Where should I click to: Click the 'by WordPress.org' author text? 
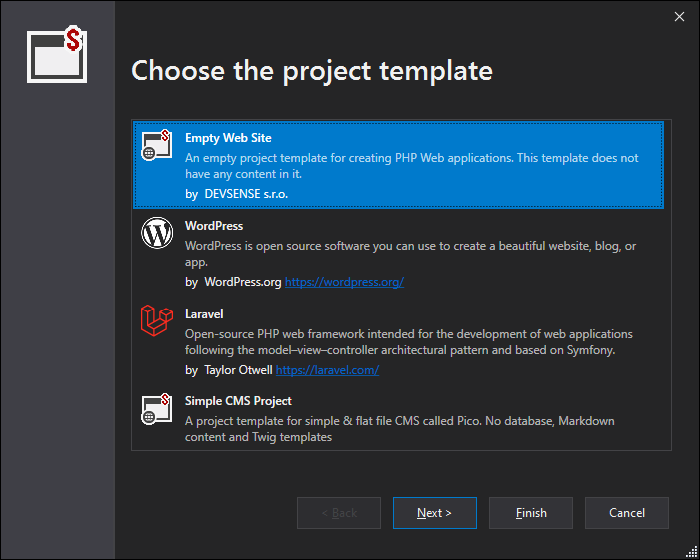[233, 282]
